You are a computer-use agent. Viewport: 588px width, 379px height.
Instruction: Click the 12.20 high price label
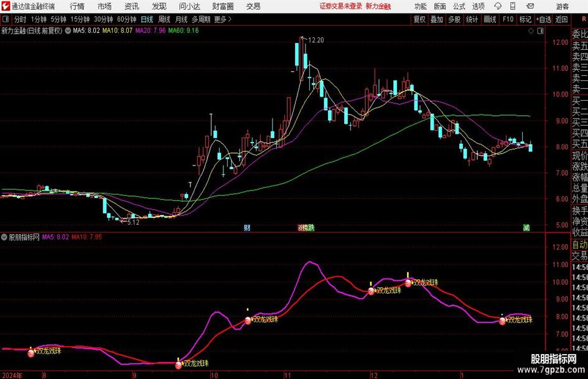point(315,40)
